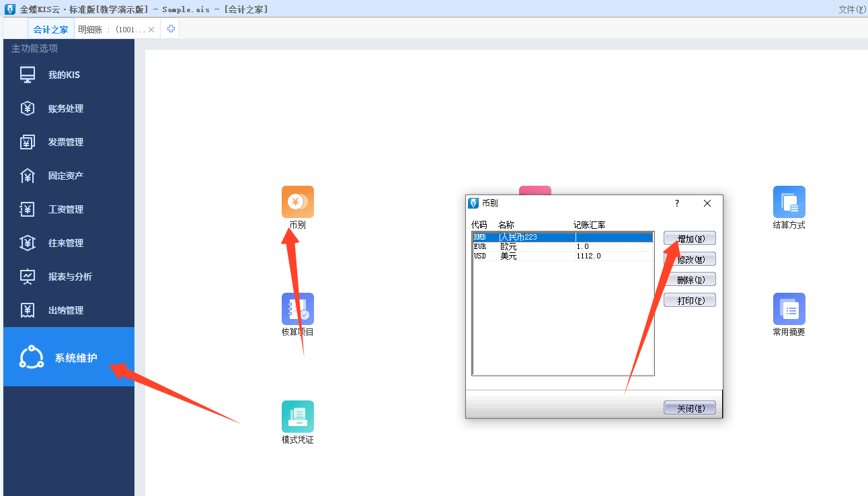Select 出纳管理 in sidebar
This screenshot has width=868, height=496.
tap(69, 310)
